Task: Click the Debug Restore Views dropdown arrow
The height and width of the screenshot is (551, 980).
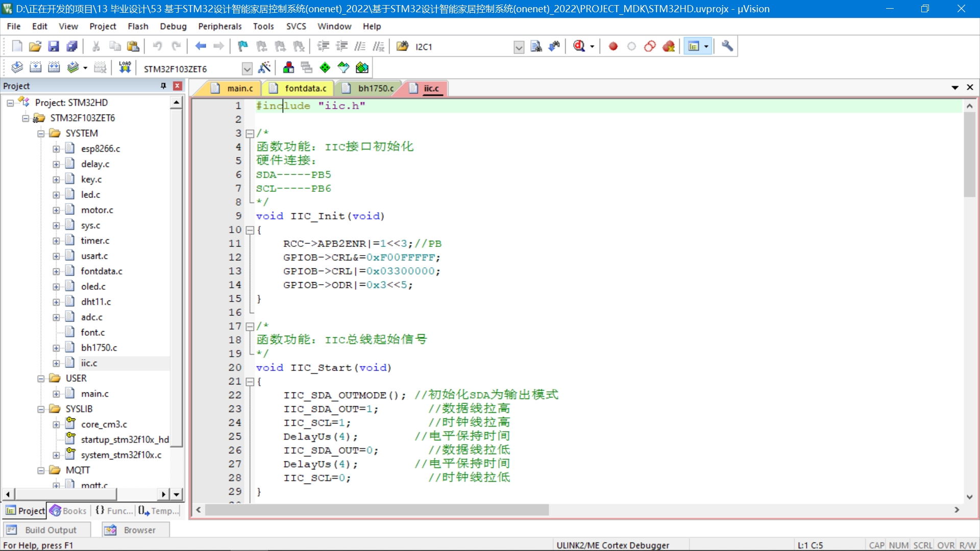Action: (592, 46)
